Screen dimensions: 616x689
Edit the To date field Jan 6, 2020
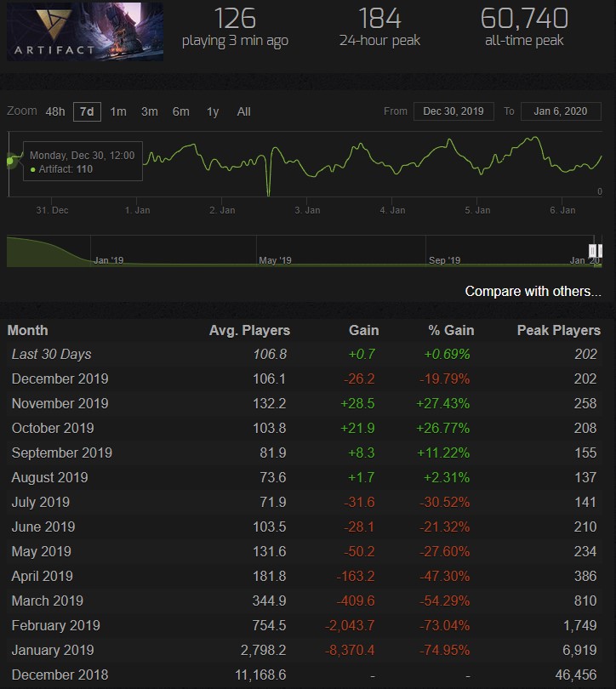pos(561,111)
